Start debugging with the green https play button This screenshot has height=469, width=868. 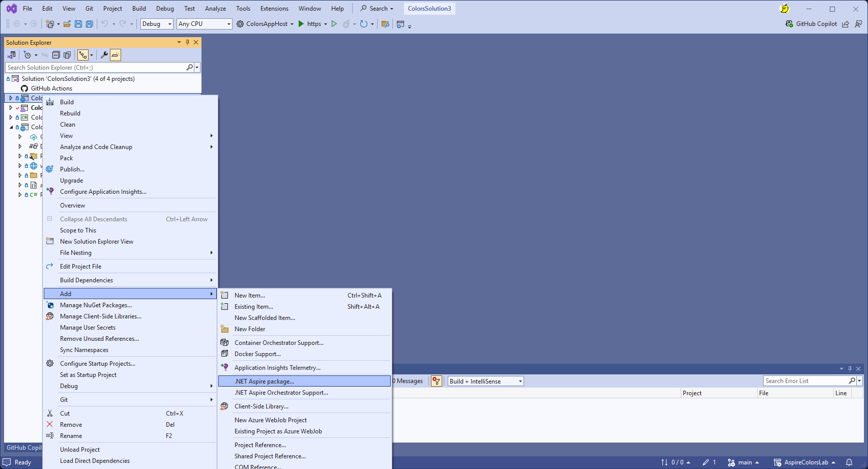point(301,24)
